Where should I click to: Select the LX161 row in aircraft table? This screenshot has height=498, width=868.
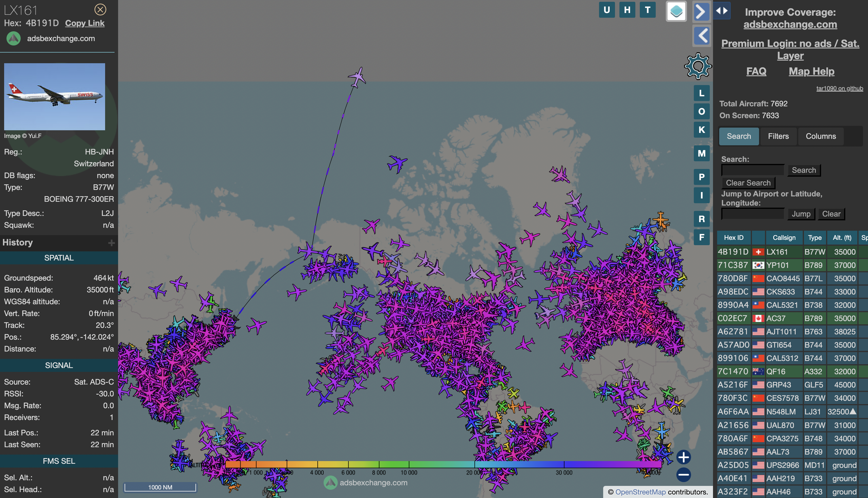792,252
